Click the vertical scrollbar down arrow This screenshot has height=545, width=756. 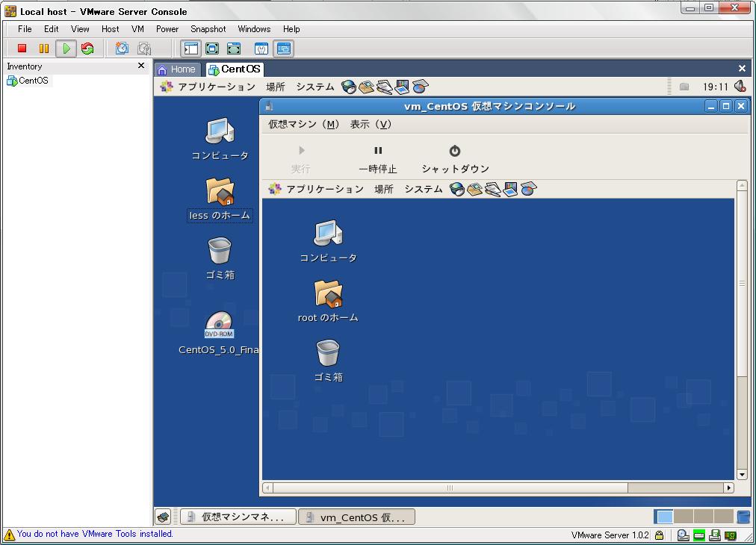(x=742, y=475)
